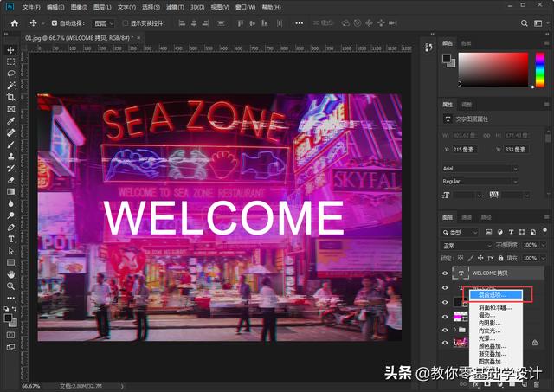Screen dimensions: 554x392
Task: Click the Change Screen Mode icon
Action: click(11, 347)
